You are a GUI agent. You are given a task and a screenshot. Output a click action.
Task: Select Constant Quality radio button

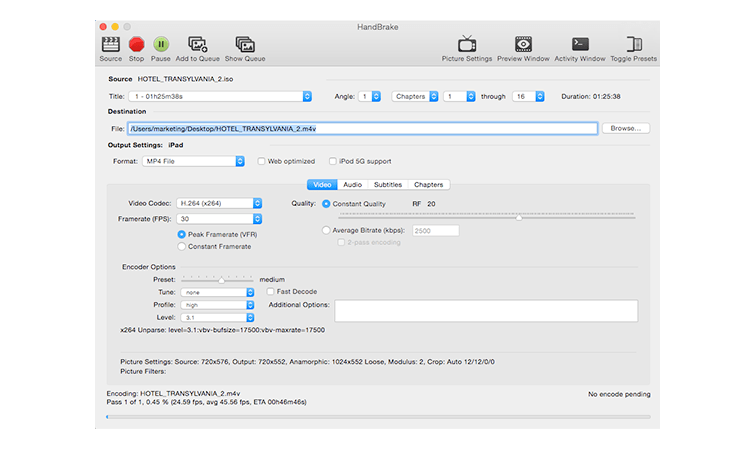coord(326,204)
